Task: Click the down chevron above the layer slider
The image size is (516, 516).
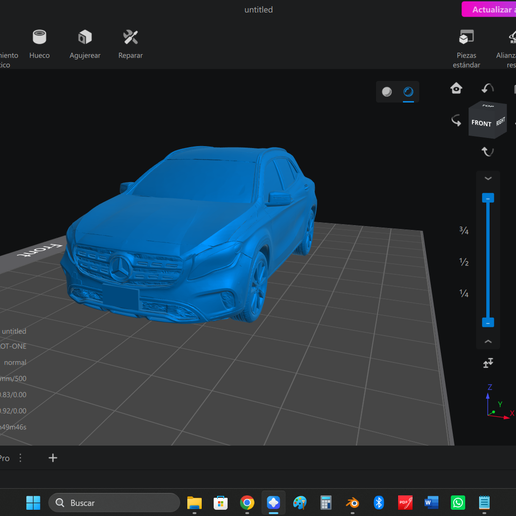Action: coord(488,179)
